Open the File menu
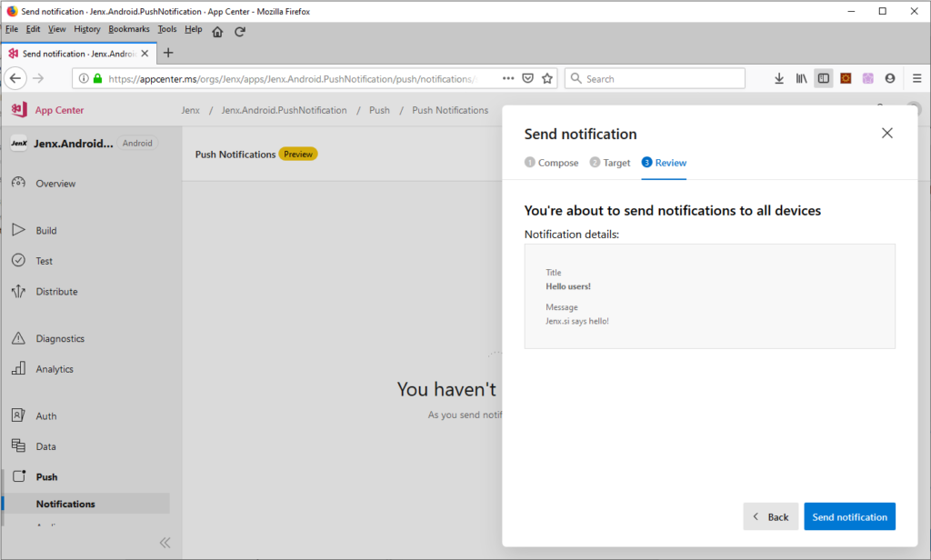931x560 pixels. pos(12,29)
